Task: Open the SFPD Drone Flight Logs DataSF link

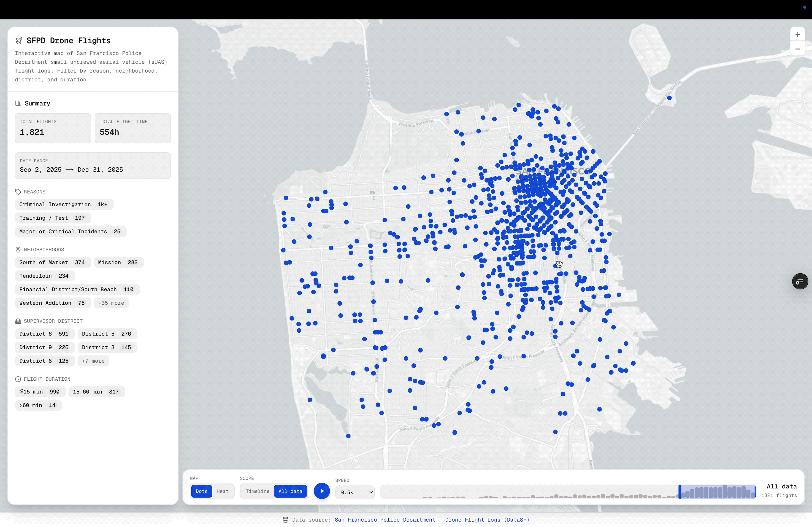Action: click(432, 520)
